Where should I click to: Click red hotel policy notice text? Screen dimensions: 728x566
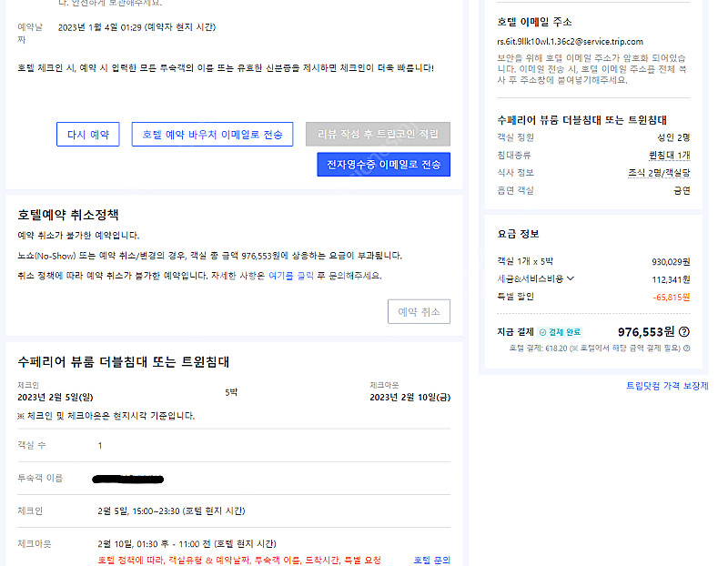[x=239, y=560]
